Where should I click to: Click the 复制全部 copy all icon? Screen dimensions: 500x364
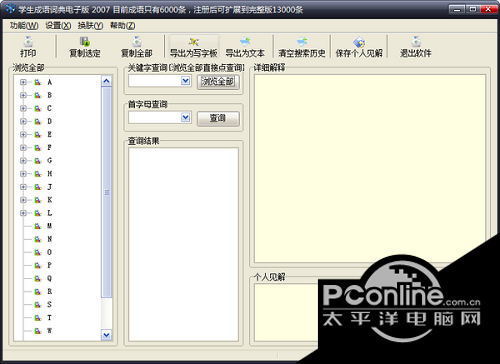click(137, 41)
